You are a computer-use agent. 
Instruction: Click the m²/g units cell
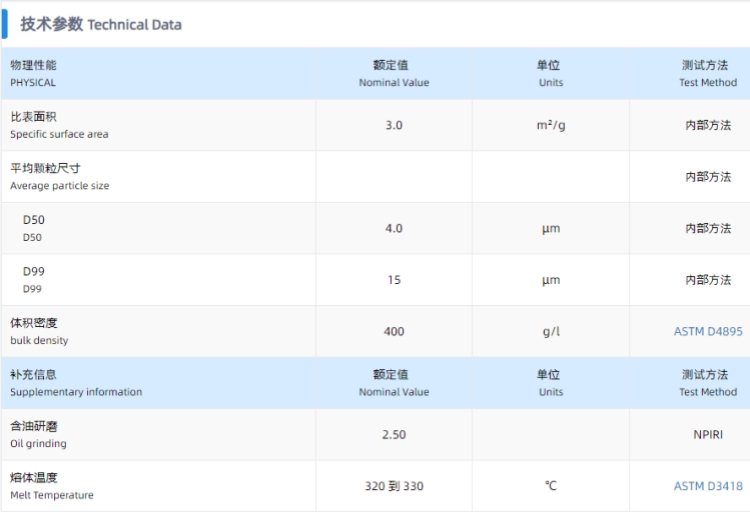point(551,125)
